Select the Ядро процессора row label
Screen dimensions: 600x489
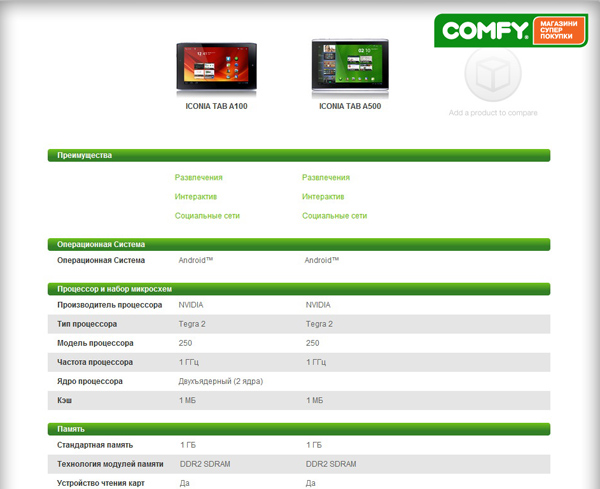pos(90,381)
